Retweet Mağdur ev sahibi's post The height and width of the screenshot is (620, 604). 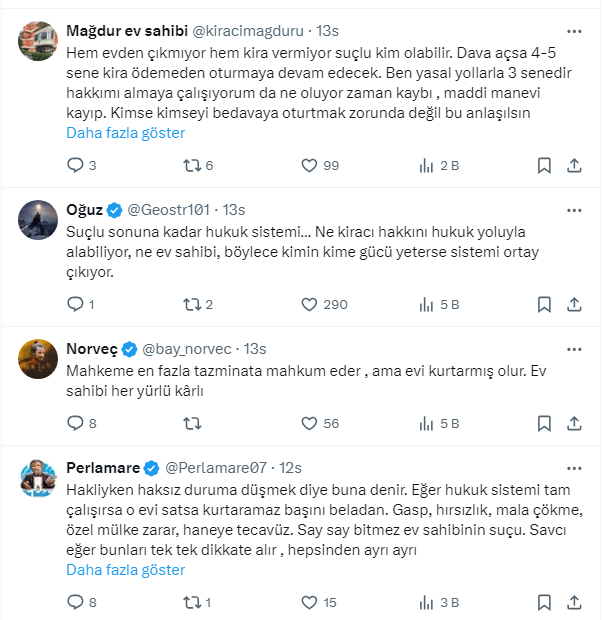click(193, 165)
